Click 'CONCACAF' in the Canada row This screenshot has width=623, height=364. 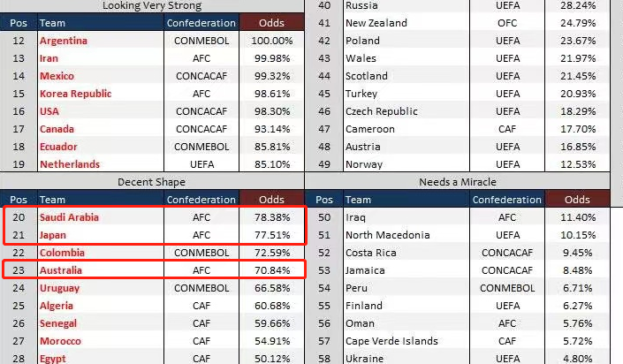(201, 129)
